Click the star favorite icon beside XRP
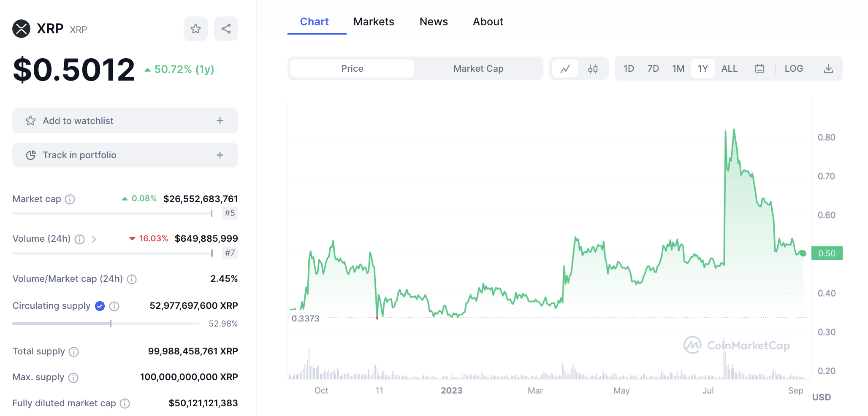Viewport: 868px width, 416px height. [x=195, y=29]
